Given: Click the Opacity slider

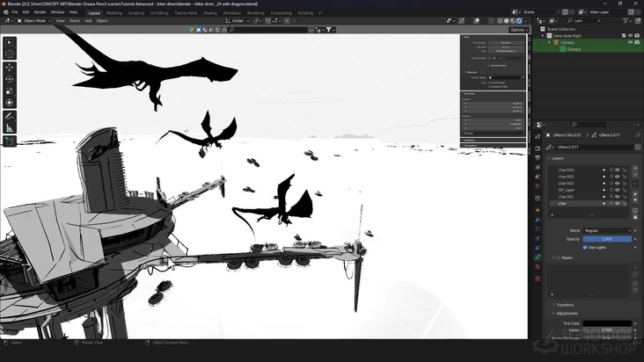Looking at the screenshot, I should 607,239.
